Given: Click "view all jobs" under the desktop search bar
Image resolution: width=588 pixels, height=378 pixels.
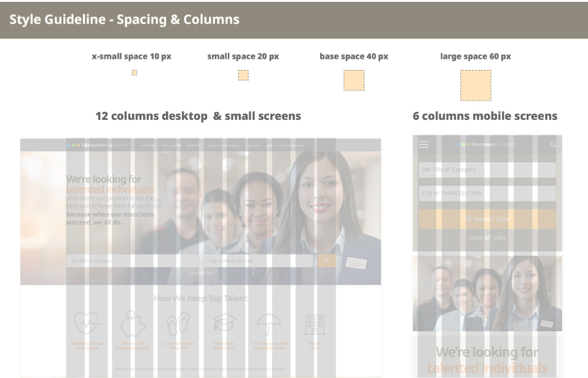Looking at the screenshot, I should [200, 271].
